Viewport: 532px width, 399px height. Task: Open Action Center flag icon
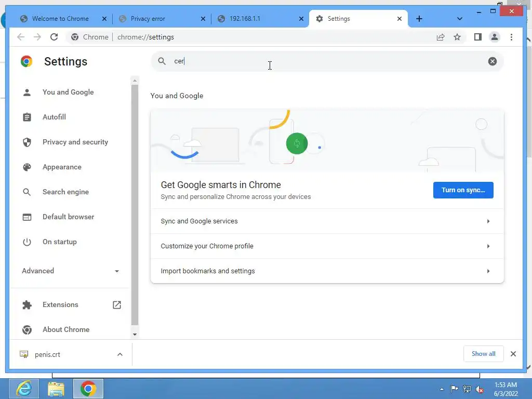coord(454,389)
